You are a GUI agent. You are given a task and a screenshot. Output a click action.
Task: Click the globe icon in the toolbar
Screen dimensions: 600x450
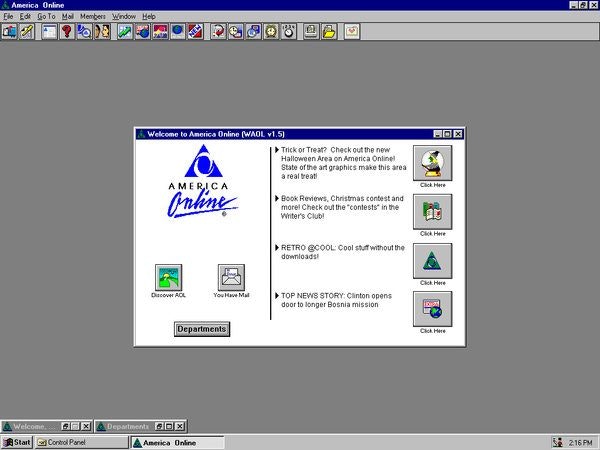tap(177, 31)
